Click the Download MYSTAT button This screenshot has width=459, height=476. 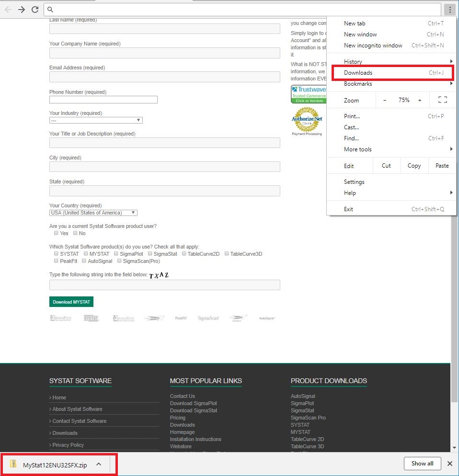[x=71, y=302]
